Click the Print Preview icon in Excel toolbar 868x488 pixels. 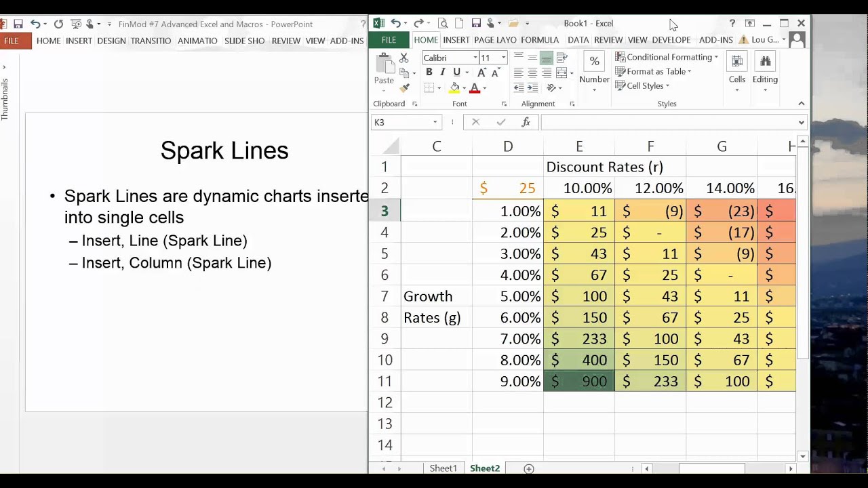443,24
